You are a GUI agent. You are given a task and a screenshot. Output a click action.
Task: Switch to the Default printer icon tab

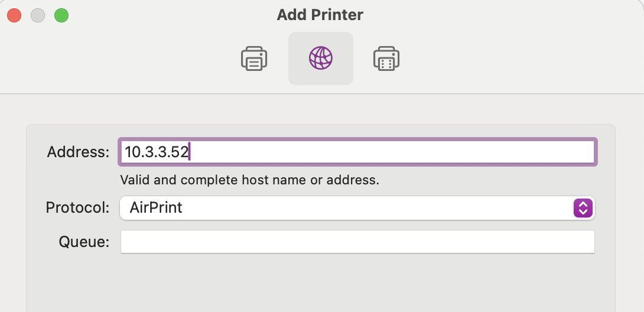[254, 58]
